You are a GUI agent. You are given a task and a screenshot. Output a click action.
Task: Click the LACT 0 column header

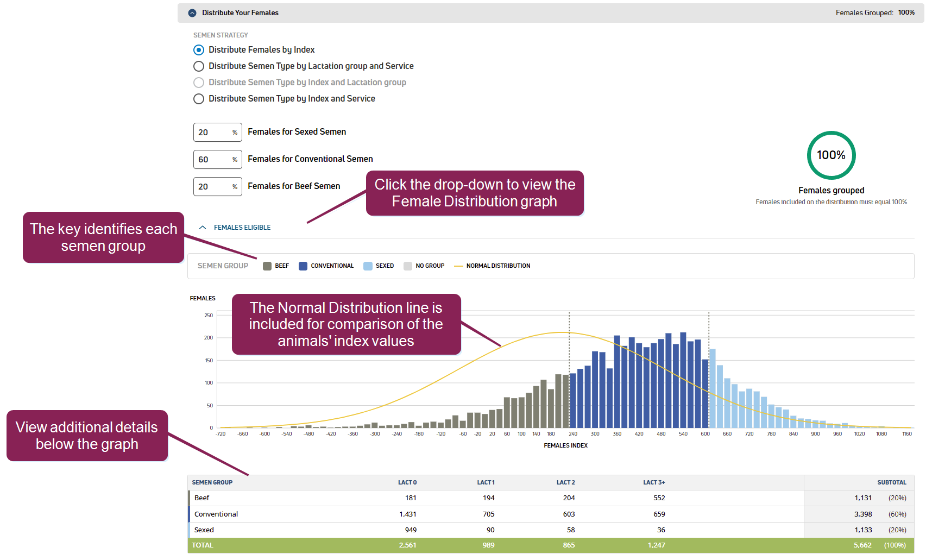click(x=407, y=482)
